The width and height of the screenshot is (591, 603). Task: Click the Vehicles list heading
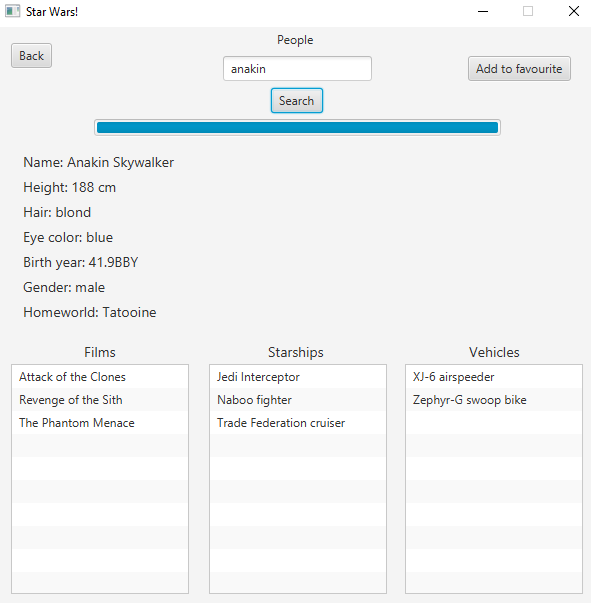(494, 352)
